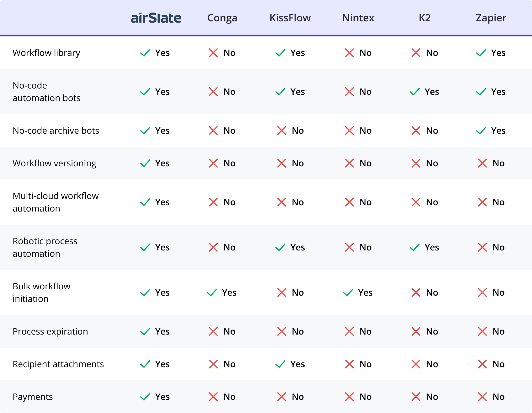Click the airSlate logo in header
The image size is (532, 413).
[x=156, y=18]
